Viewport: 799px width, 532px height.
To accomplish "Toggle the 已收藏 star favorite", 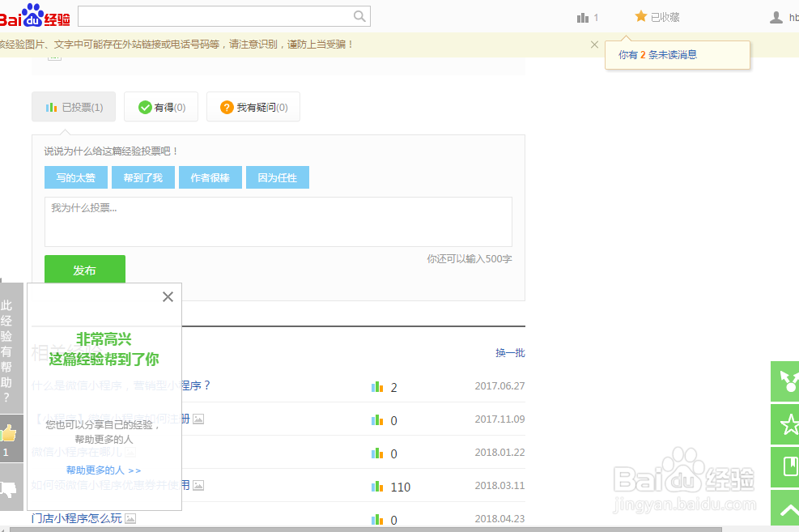I will pyautogui.click(x=657, y=17).
